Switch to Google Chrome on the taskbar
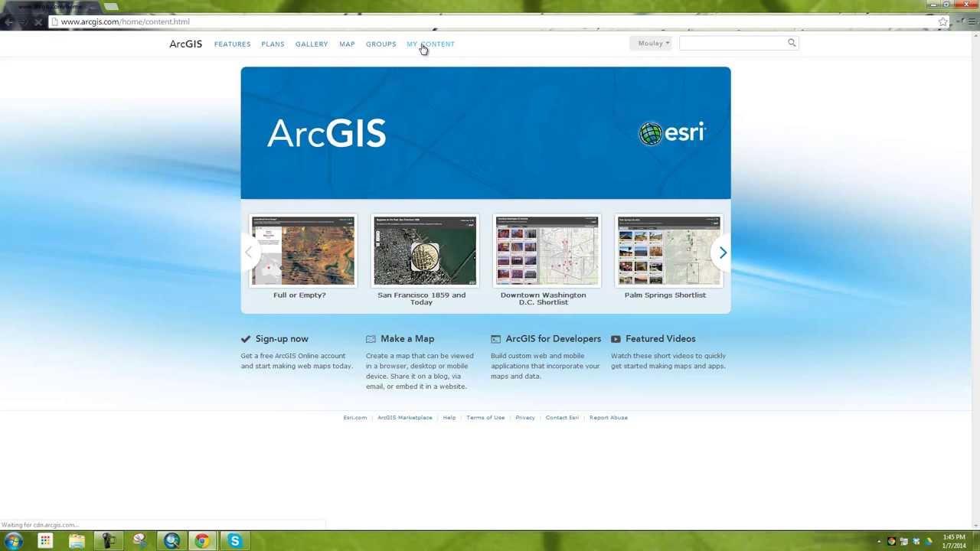Viewport: 980px width, 551px height. (x=202, y=541)
